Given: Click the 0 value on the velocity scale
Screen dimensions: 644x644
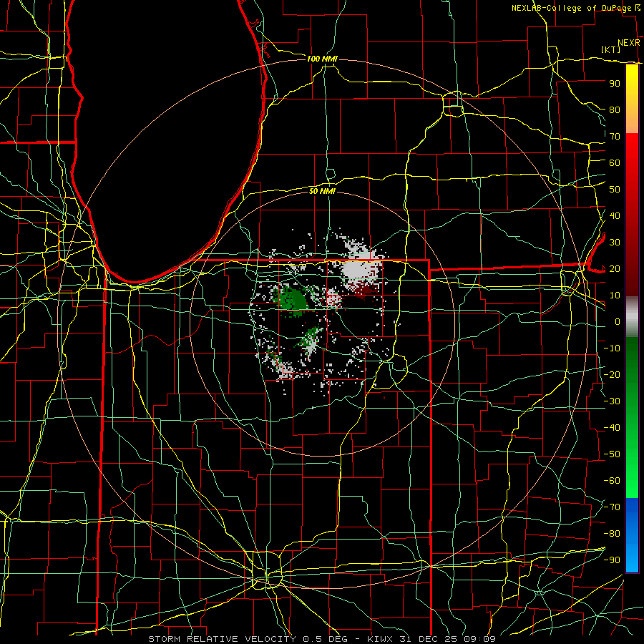Looking at the screenshot, I should (618, 322).
